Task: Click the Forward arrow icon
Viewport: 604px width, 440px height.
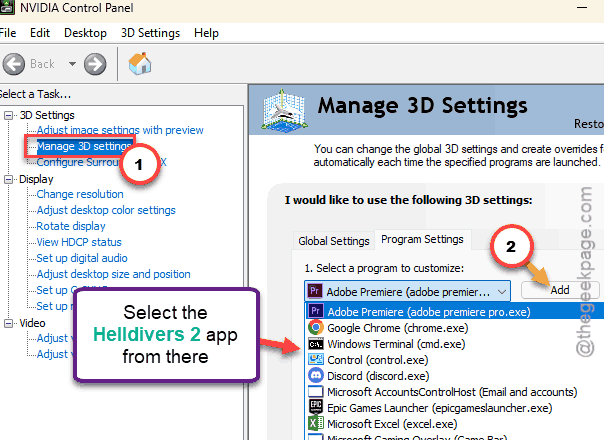Action: tap(95, 64)
